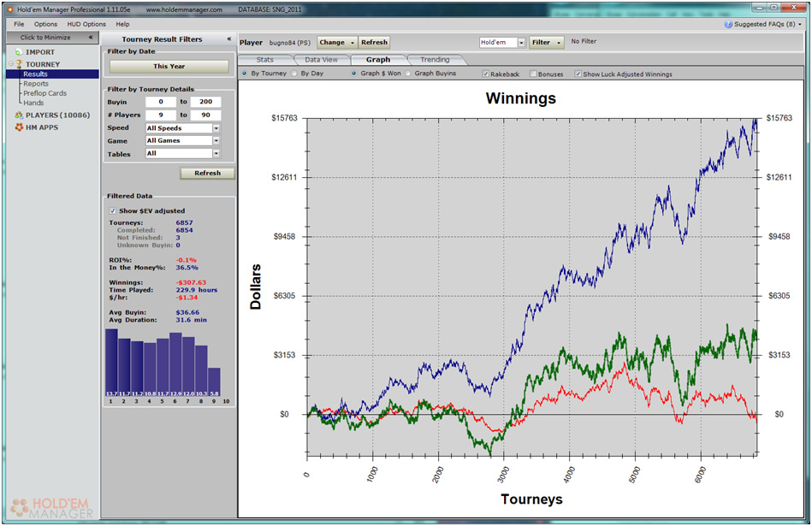This screenshot has width=812, height=526.
Task: Click Avg Buyin value $36.66
Action: pos(187,312)
